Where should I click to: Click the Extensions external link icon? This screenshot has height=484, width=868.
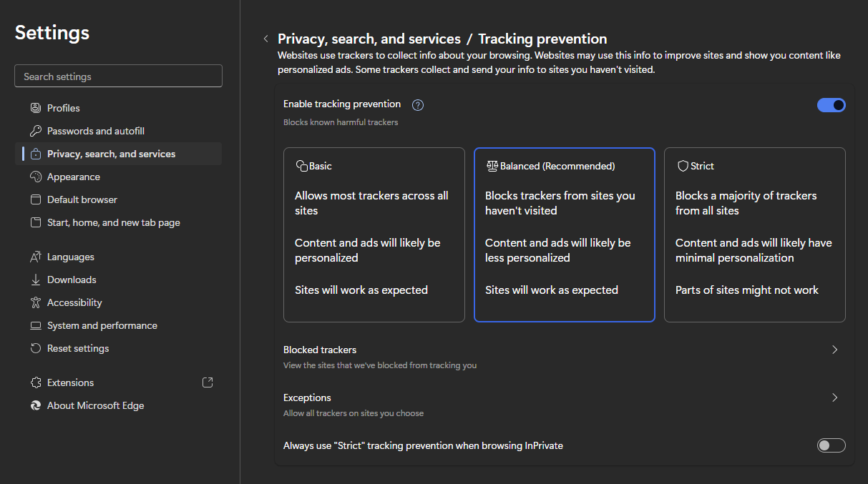tap(208, 382)
